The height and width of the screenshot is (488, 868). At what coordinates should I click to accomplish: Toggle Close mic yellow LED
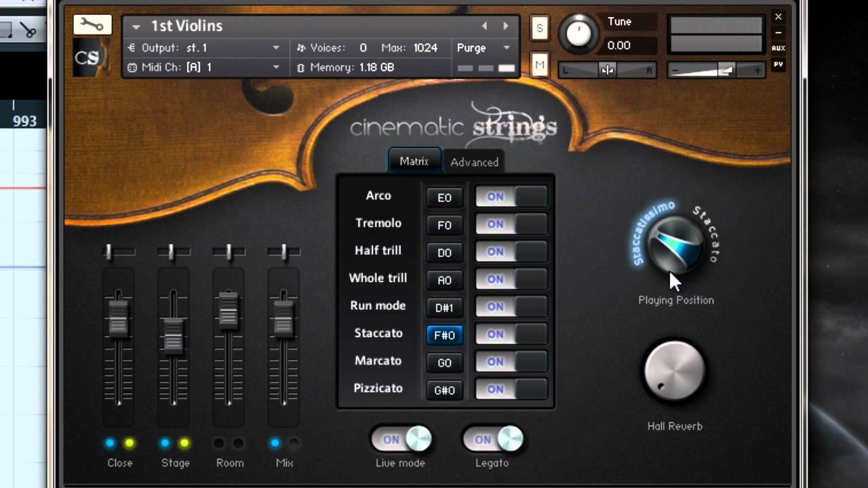[130, 443]
